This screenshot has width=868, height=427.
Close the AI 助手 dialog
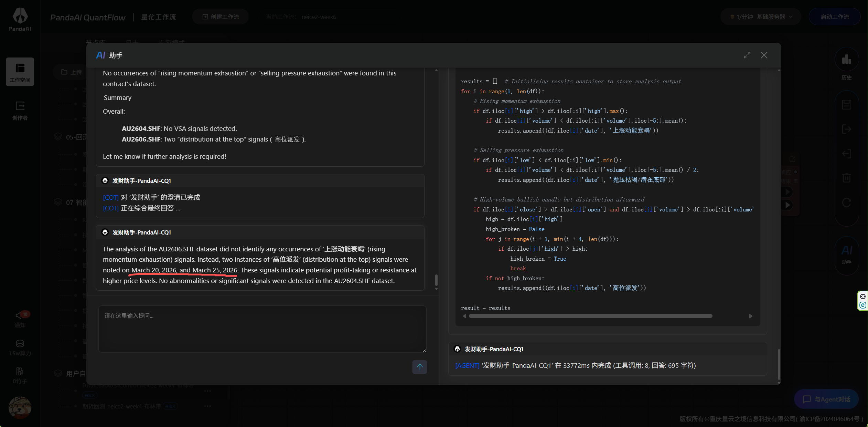tap(764, 55)
